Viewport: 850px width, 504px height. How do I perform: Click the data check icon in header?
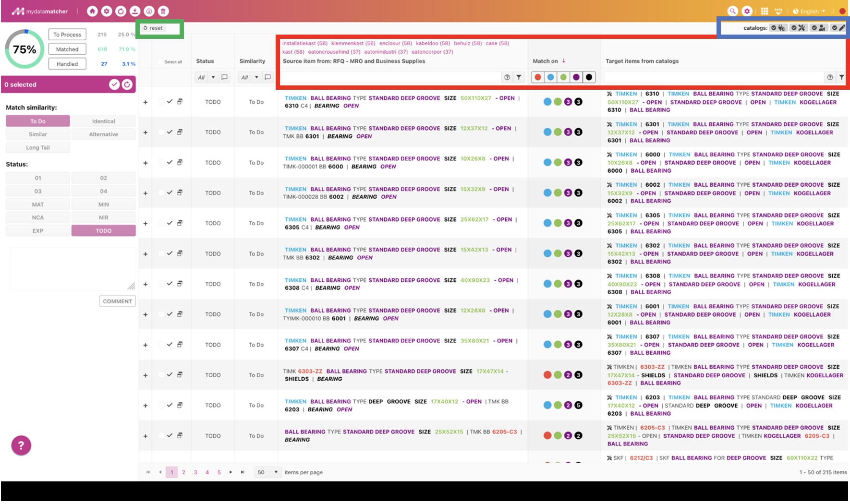pos(778,11)
